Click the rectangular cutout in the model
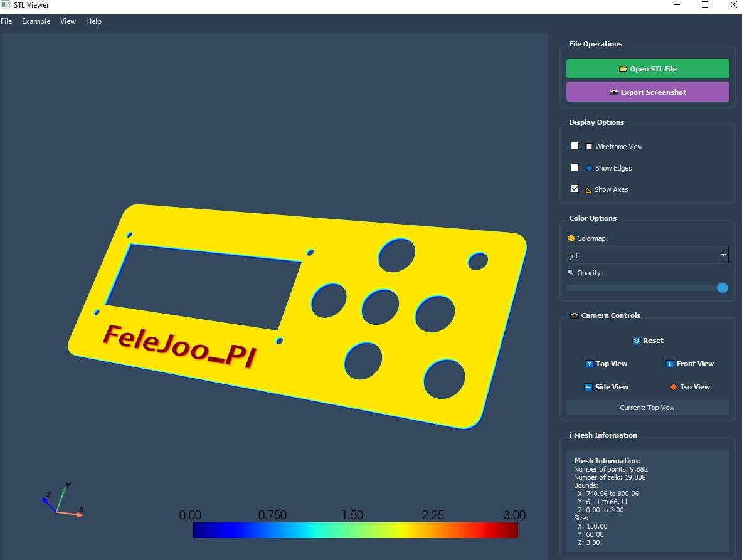This screenshot has height=560, width=742. pos(203,286)
